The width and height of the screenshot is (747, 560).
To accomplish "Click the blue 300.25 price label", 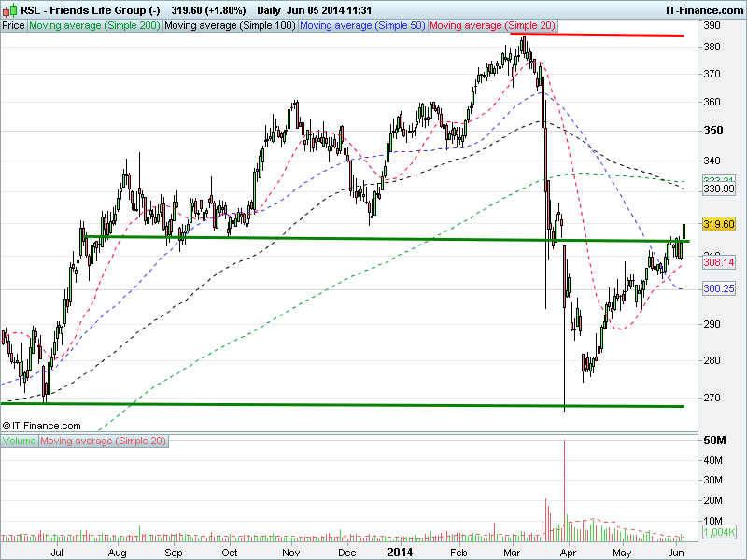I will (x=719, y=289).
